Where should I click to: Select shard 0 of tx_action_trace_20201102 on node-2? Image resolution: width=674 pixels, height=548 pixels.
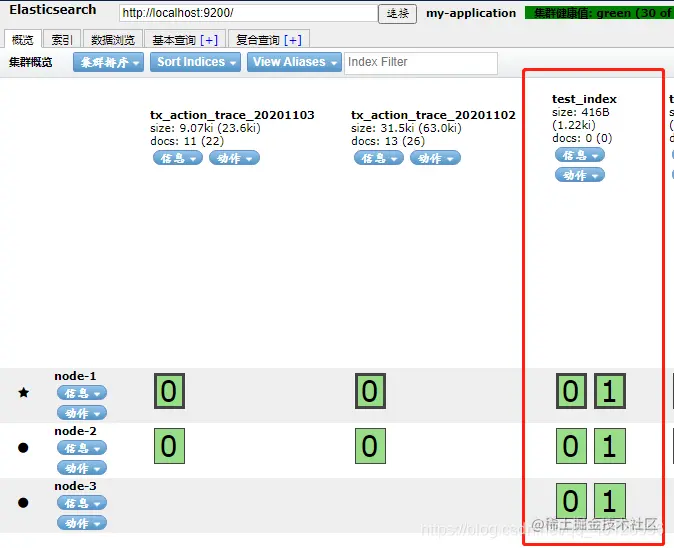point(371,446)
